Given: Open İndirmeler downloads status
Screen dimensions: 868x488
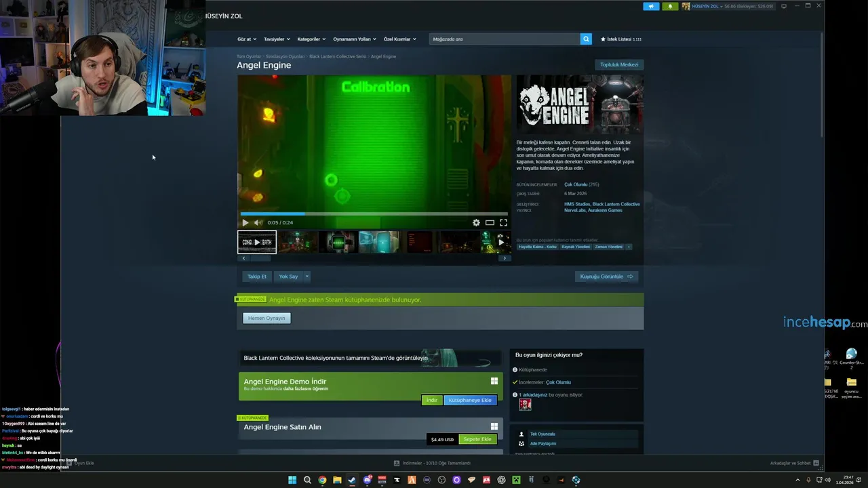Looking at the screenshot, I should (432, 463).
